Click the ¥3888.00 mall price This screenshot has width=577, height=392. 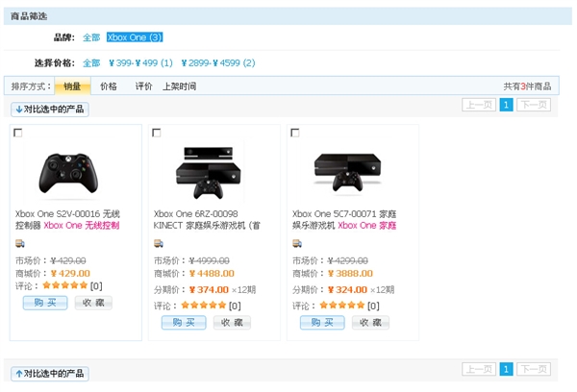tap(350, 273)
